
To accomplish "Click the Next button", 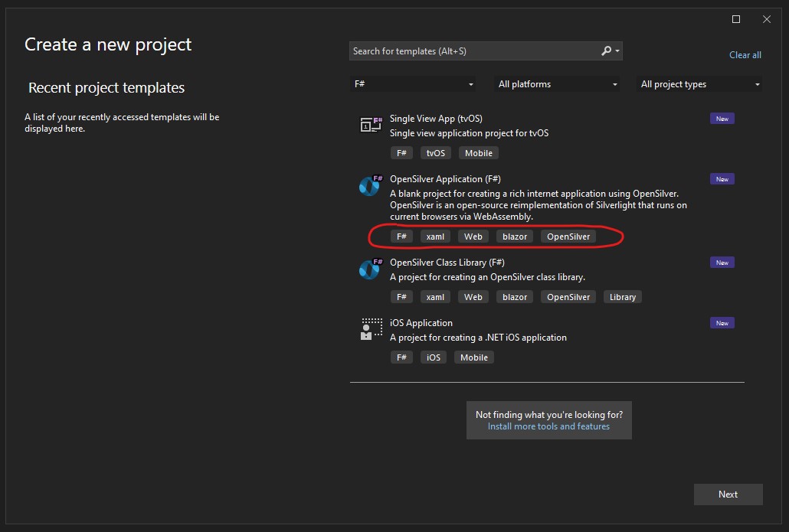I will [728, 494].
